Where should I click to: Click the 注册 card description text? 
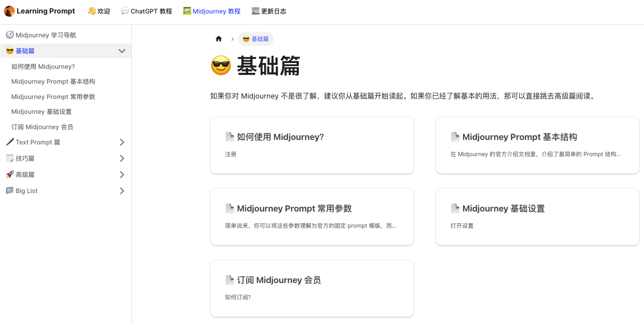pyautogui.click(x=231, y=154)
